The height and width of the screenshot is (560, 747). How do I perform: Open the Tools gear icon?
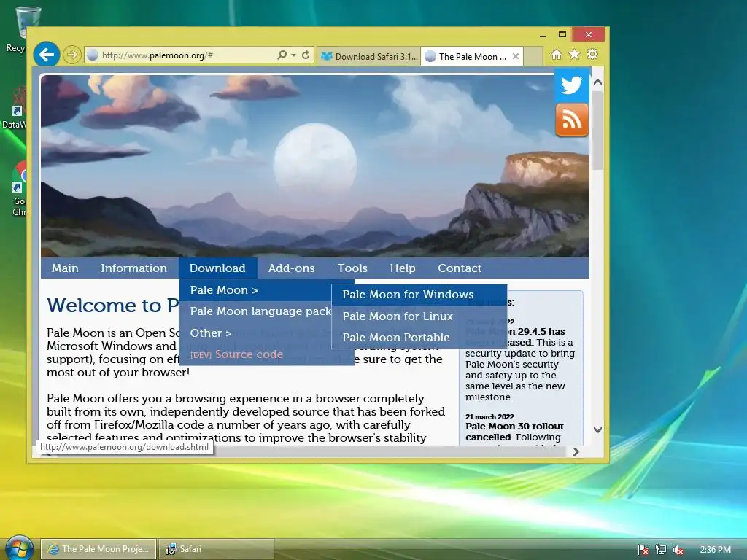592,55
